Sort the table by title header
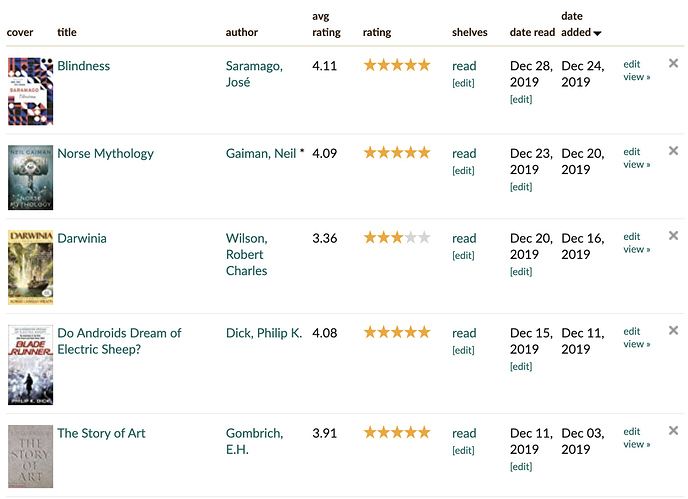This screenshot has width=688, height=499. [x=67, y=33]
